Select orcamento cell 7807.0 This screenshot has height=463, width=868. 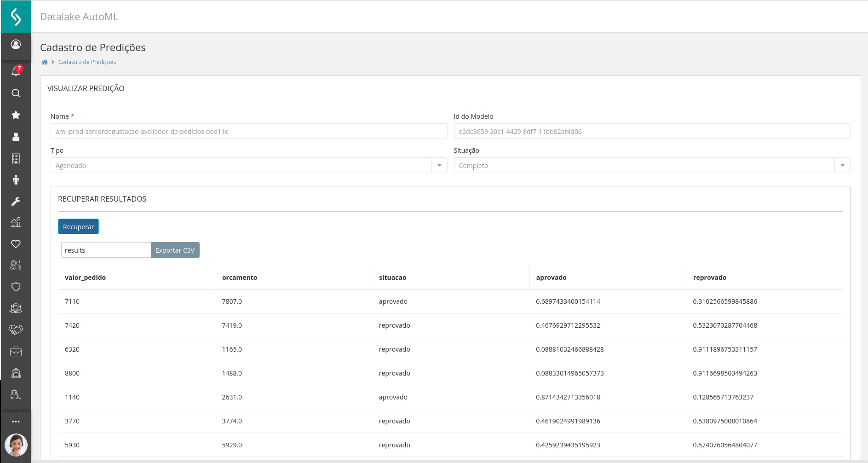(x=232, y=301)
